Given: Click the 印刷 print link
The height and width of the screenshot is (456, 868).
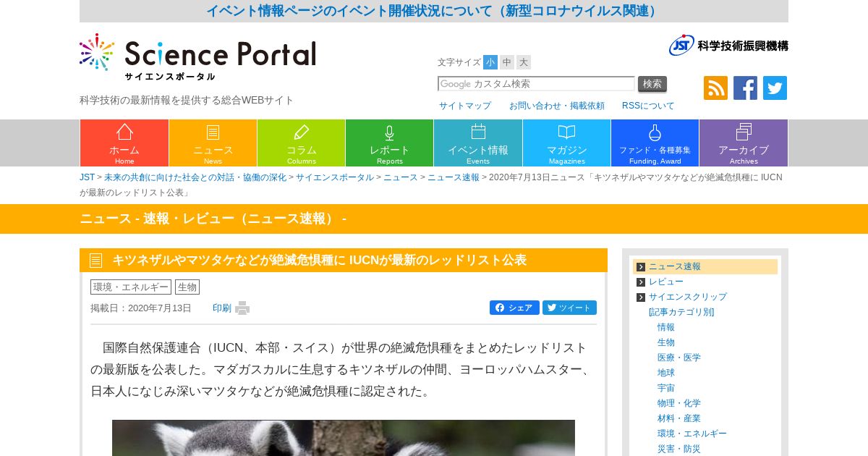Looking at the screenshot, I should coord(222,308).
